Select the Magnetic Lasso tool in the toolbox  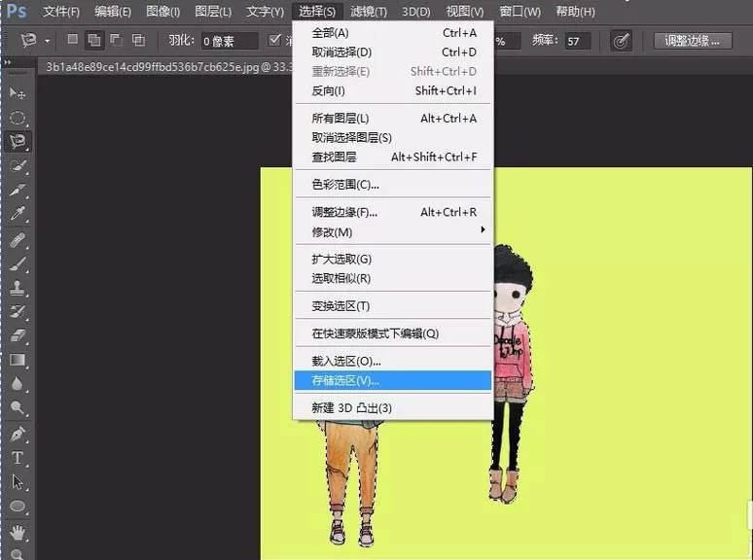click(18, 141)
